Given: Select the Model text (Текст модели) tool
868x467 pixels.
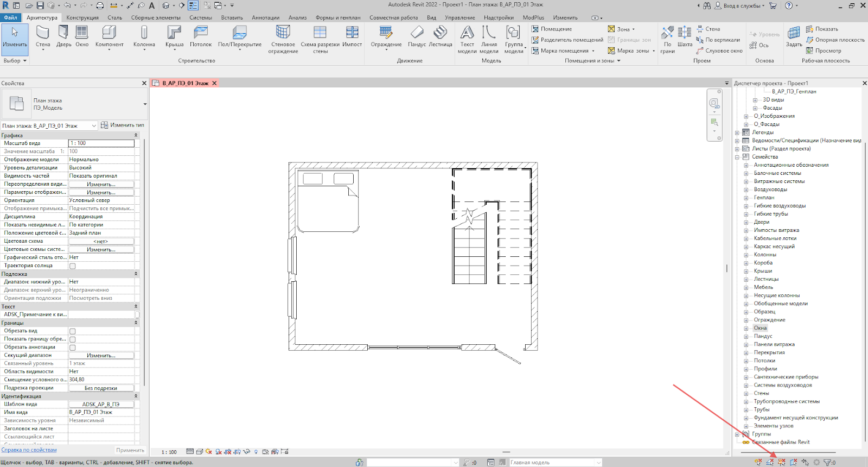Looking at the screenshot, I should (x=467, y=39).
